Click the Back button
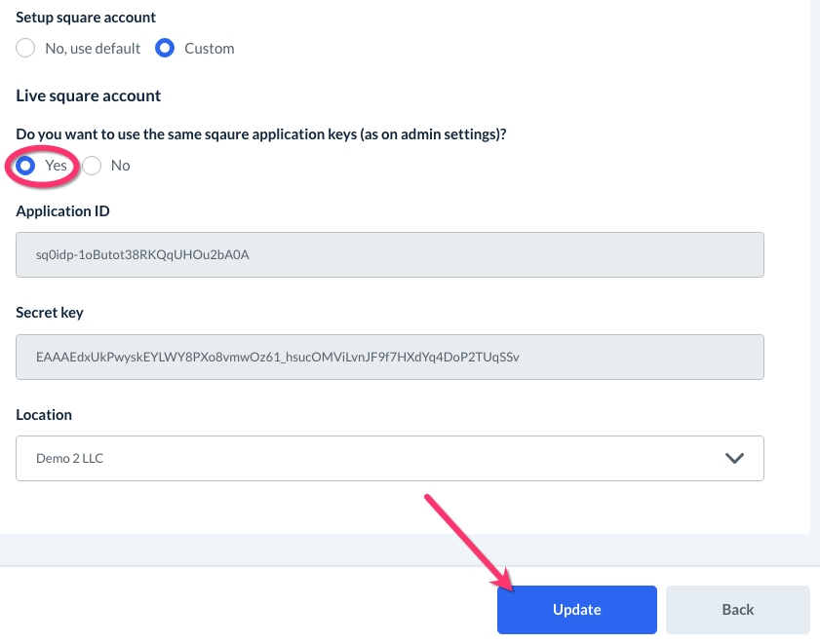This screenshot has height=644, width=820. [737, 610]
